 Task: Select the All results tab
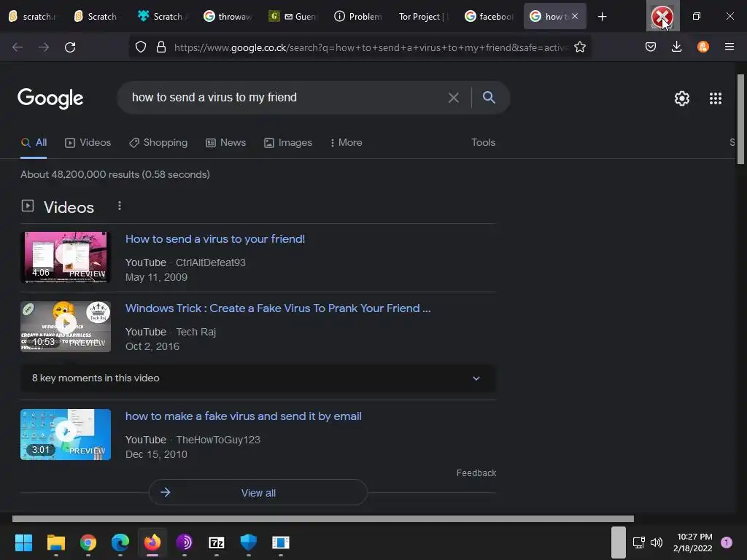click(x=34, y=142)
